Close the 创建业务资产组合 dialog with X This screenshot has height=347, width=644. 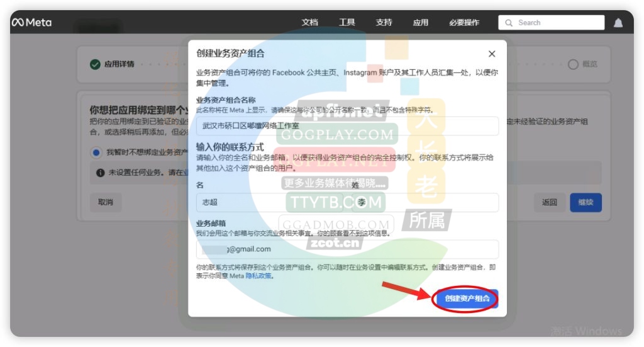click(x=492, y=54)
